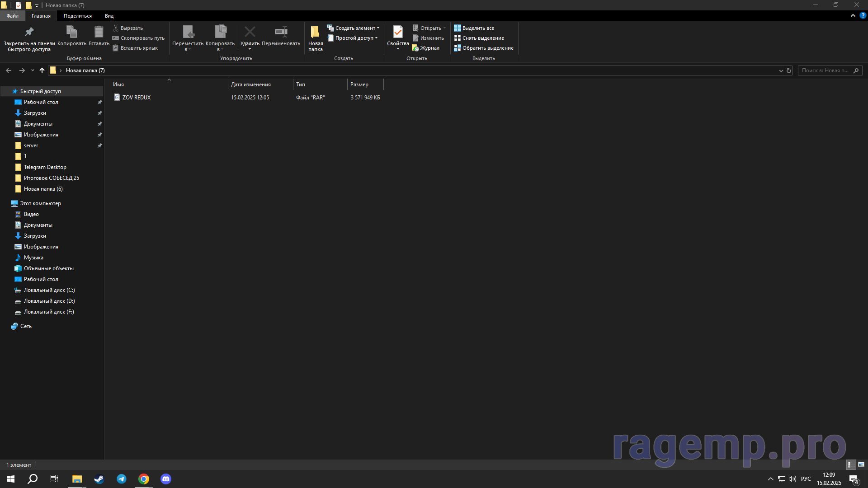Click Invert selection (Обратить выделение)
The image size is (868, 488).
pyautogui.click(x=487, y=48)
